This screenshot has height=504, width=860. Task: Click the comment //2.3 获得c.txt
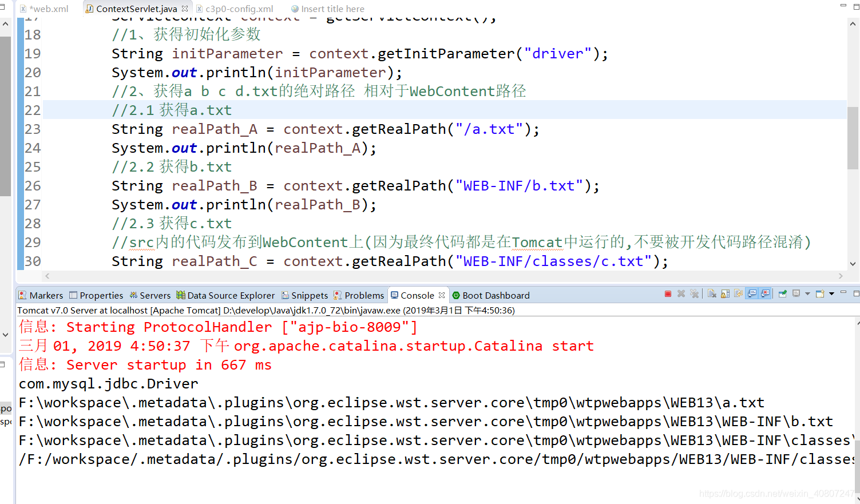coord(172,223)
